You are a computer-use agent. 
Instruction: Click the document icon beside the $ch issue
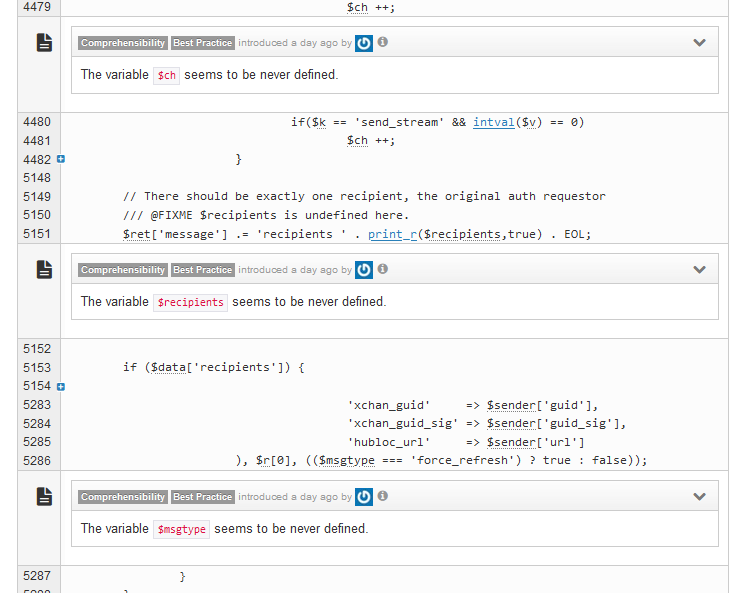pos(44,42)
